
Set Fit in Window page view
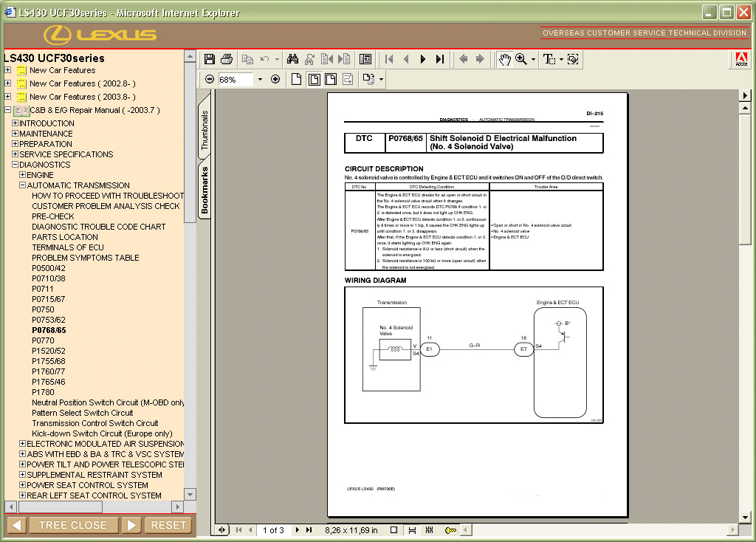314,79
